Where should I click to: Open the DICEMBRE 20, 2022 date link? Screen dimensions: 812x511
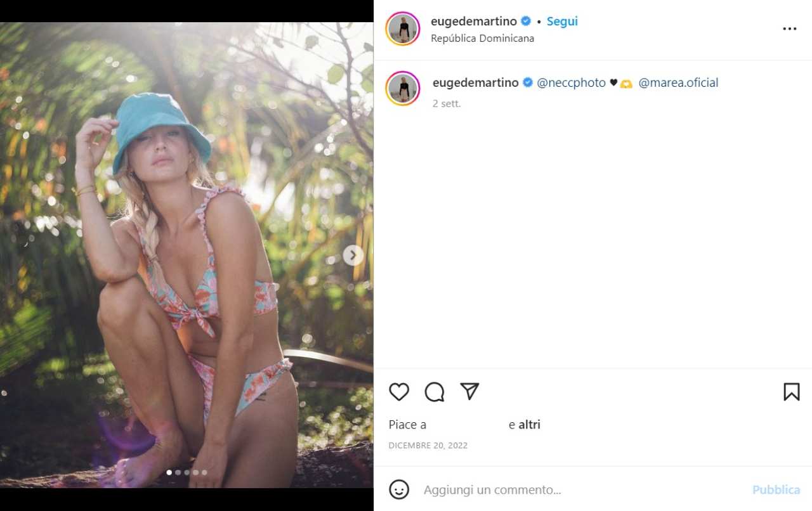coord(428,446)
